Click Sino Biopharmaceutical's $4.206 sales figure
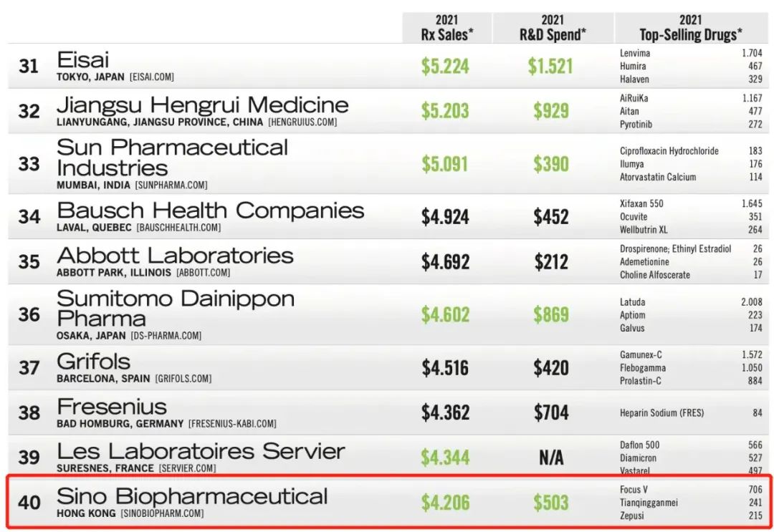Viewport: 774px width, 532px height. click(x=445, y=503)
